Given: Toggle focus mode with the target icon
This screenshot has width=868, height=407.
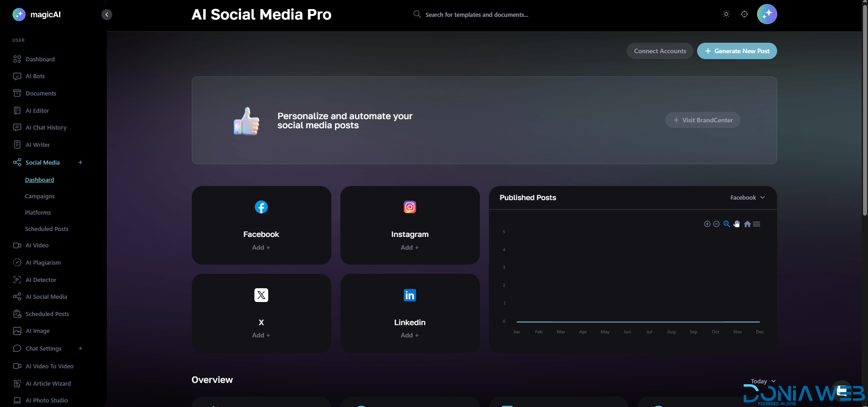Looking at the screenshot, I should [x=744, y=14].
